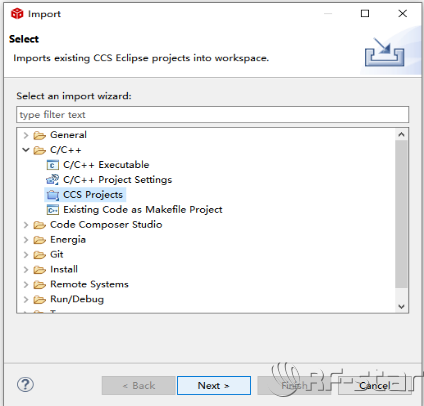Expand the Remote Systems category

(26, 285)
